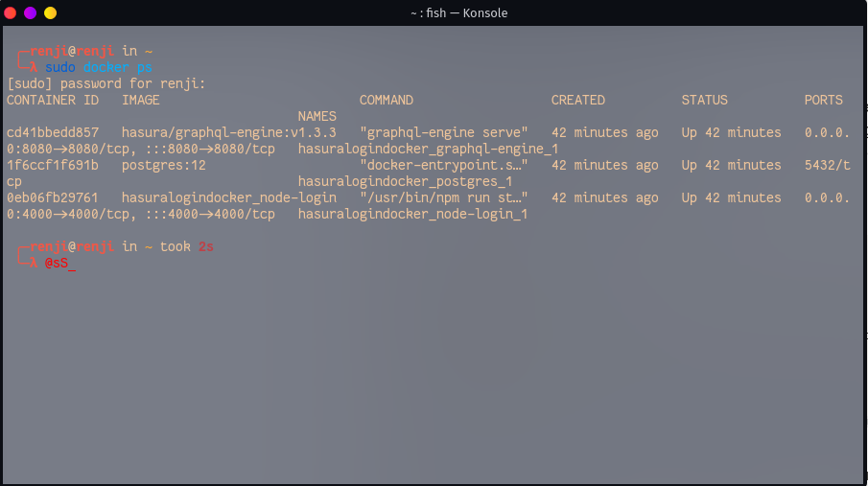This screenshot has height=486, width=868.
Task: Click the red window button in title bar
Action: [x=11, y=12]
